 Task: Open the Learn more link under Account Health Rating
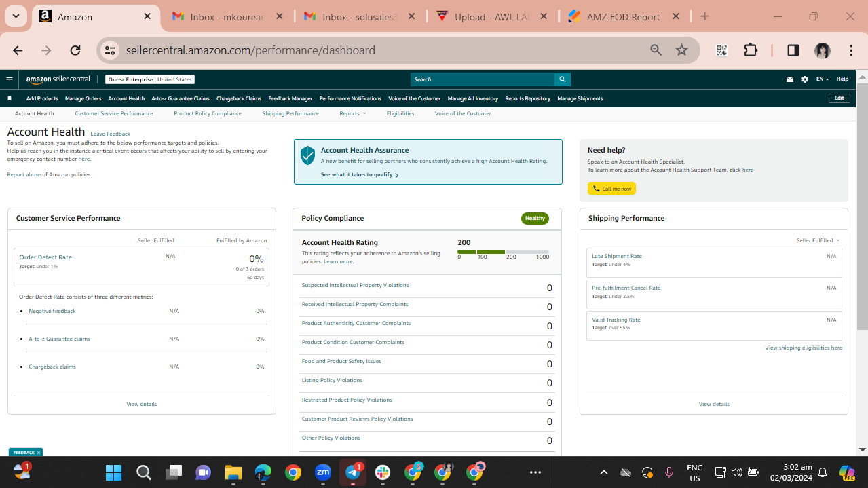338,261
